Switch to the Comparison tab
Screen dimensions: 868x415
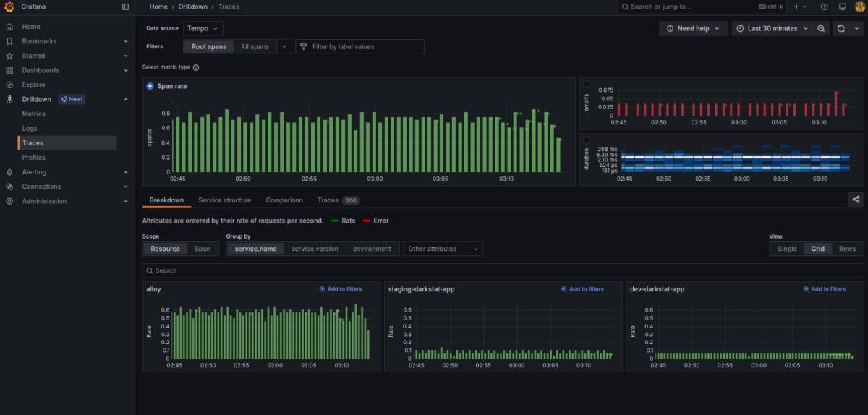pyautogui.click(x=284, y=200)
